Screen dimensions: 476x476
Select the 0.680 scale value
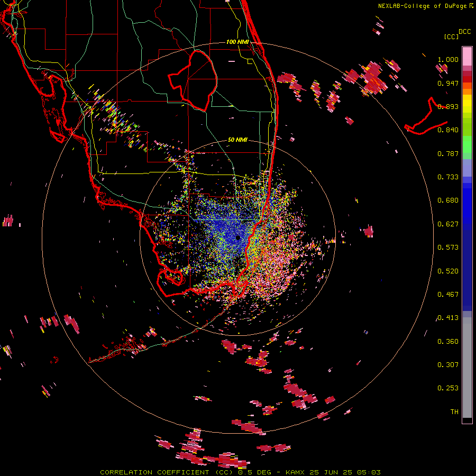(x=448, y=200)
